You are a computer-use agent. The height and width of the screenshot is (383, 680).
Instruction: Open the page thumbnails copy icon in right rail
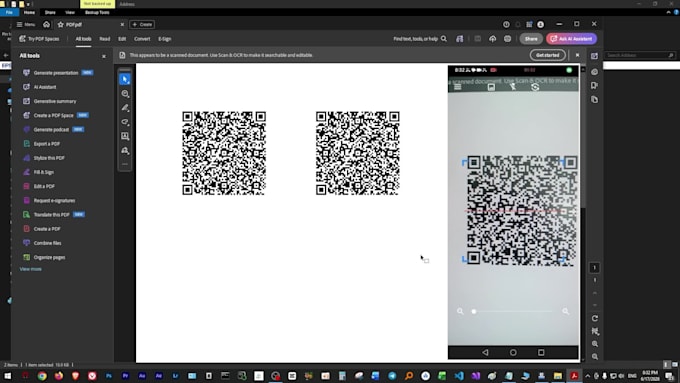coord(594,100)
